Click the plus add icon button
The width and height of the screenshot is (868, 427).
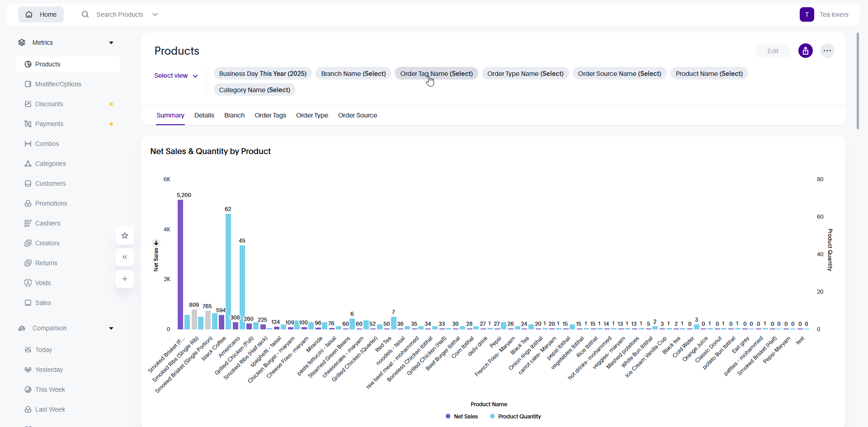(x=125, y=279)
